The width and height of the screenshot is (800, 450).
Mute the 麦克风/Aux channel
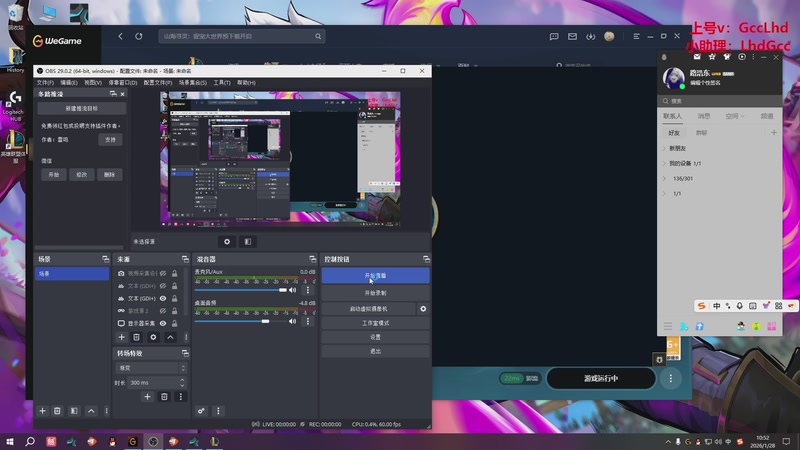click(x=292, y=290)
